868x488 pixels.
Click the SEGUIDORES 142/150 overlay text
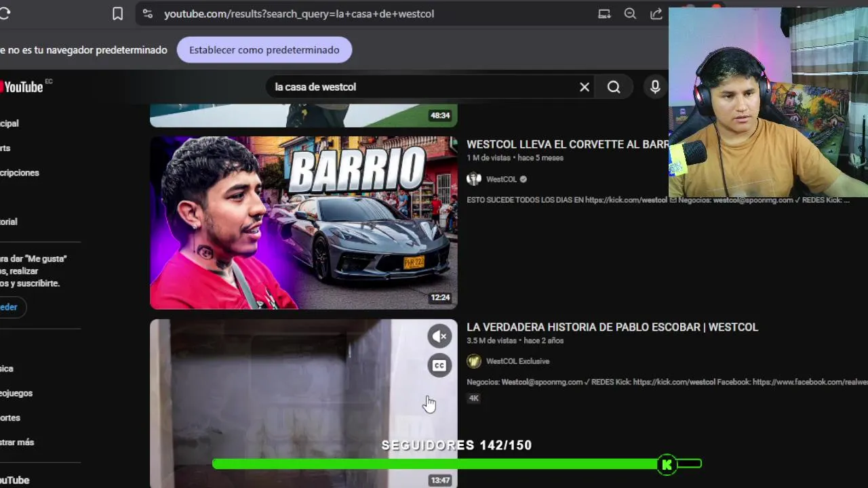pyautogui.click(x=456, y=445)
